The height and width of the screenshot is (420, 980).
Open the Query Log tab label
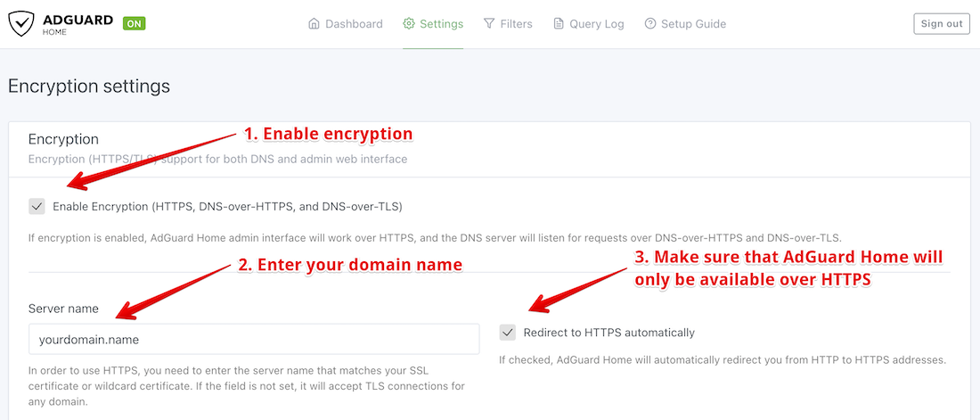click(596, 24)
